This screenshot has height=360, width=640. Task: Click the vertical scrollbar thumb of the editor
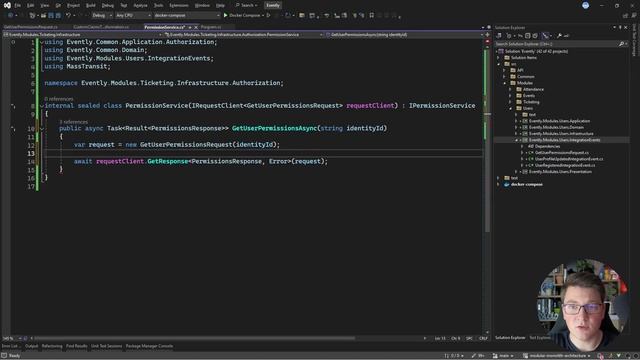[x=487, y=139]
